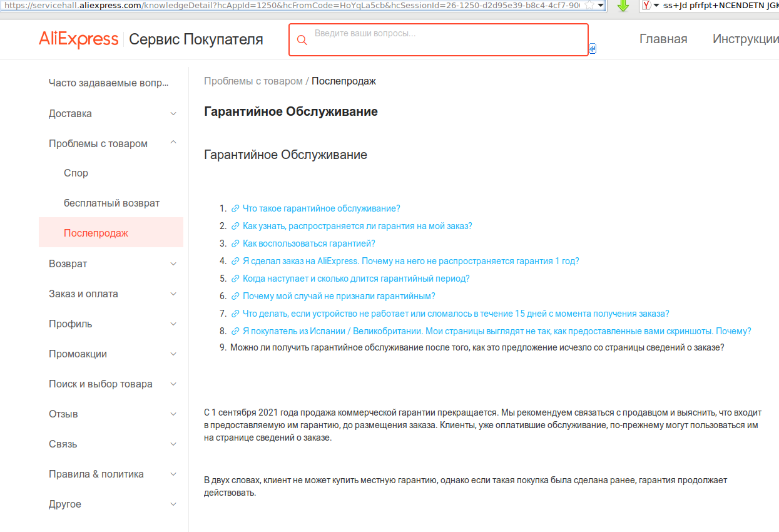Click the small blue enter-arrow icon beside the search box

(x=593, y=48)
